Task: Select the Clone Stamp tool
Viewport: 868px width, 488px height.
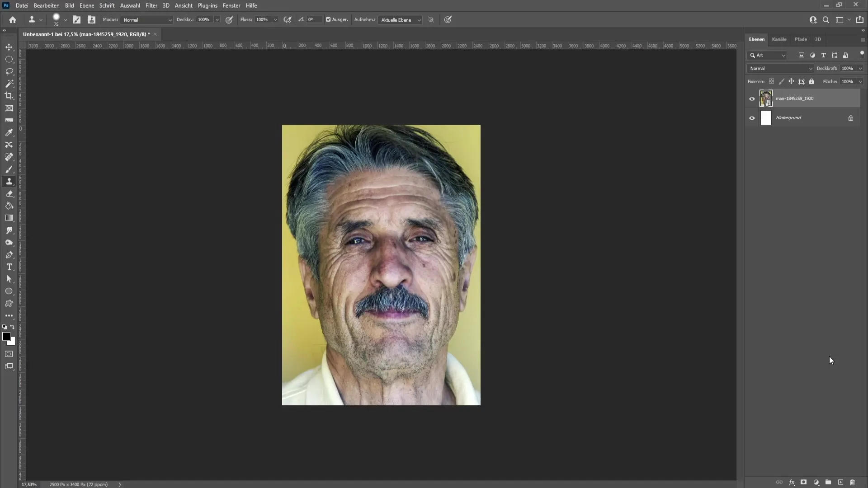Action: click(9, 183)
